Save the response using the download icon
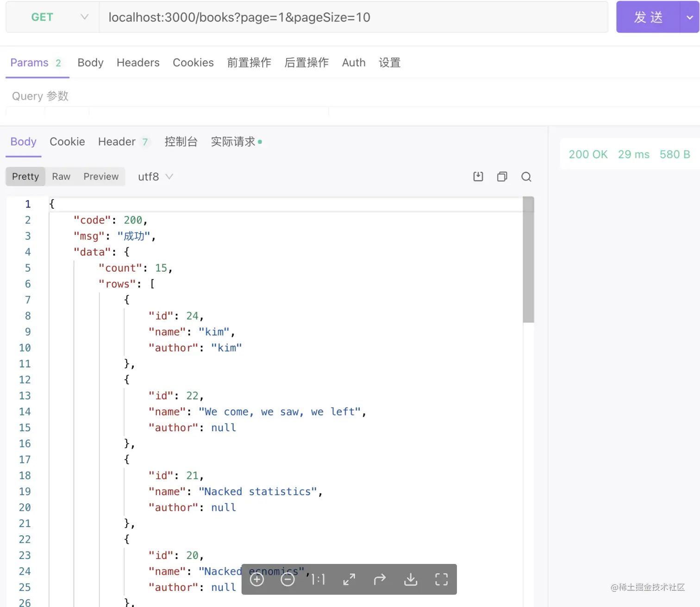The image size is (700, 607). coord(478,176)
